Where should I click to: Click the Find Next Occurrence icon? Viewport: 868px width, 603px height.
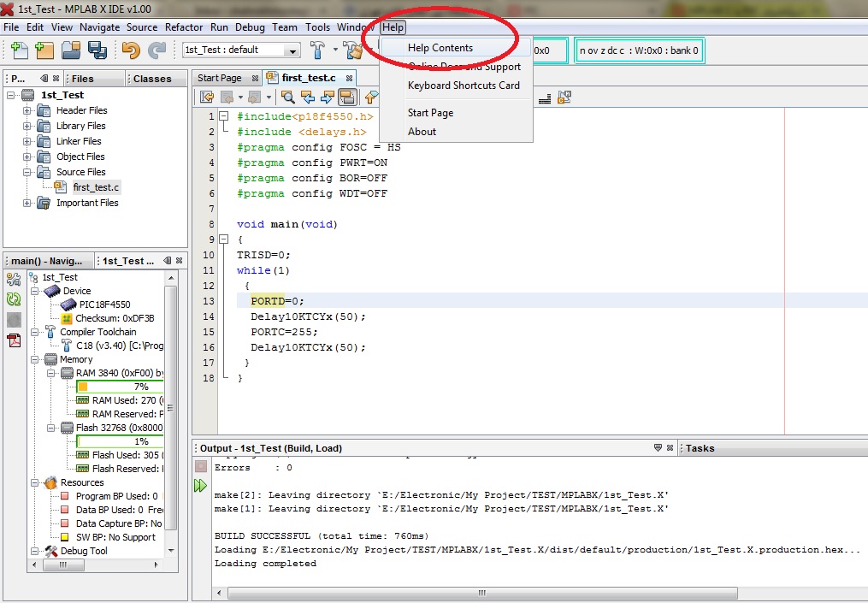pos(328,98)
